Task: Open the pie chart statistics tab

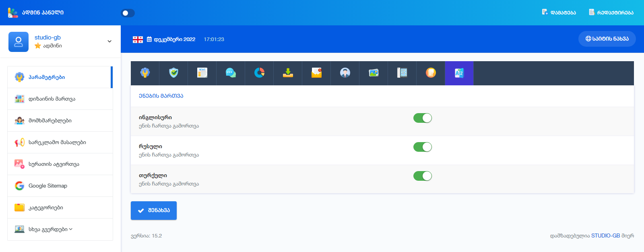Action: point(259,73)
